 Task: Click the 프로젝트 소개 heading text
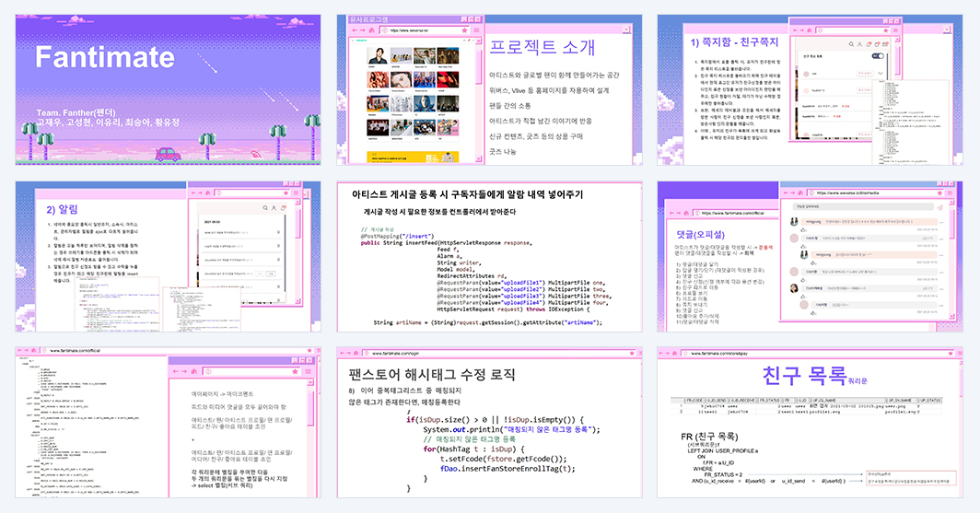[542, 48]
